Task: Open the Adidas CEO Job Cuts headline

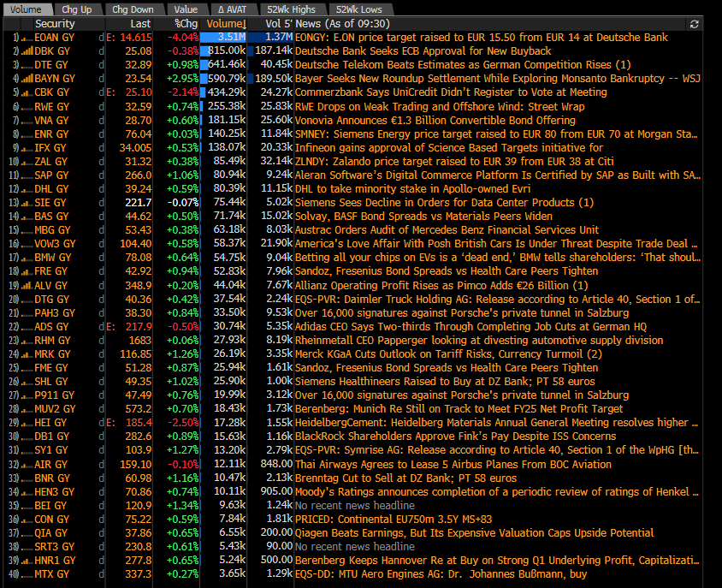Action: (x=470, y=327)
